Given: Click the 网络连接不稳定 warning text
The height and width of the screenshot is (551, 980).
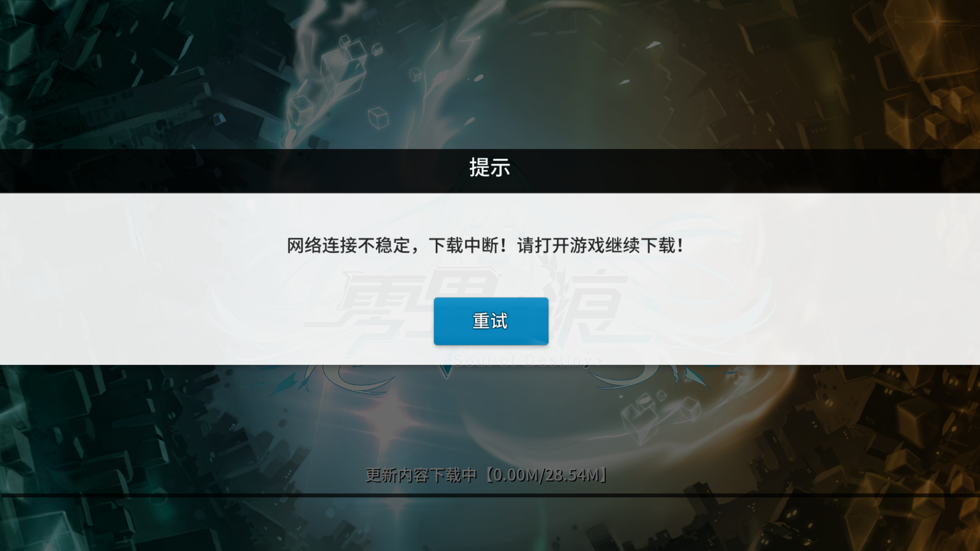Looking at the screenshot, I should [349, 245].
